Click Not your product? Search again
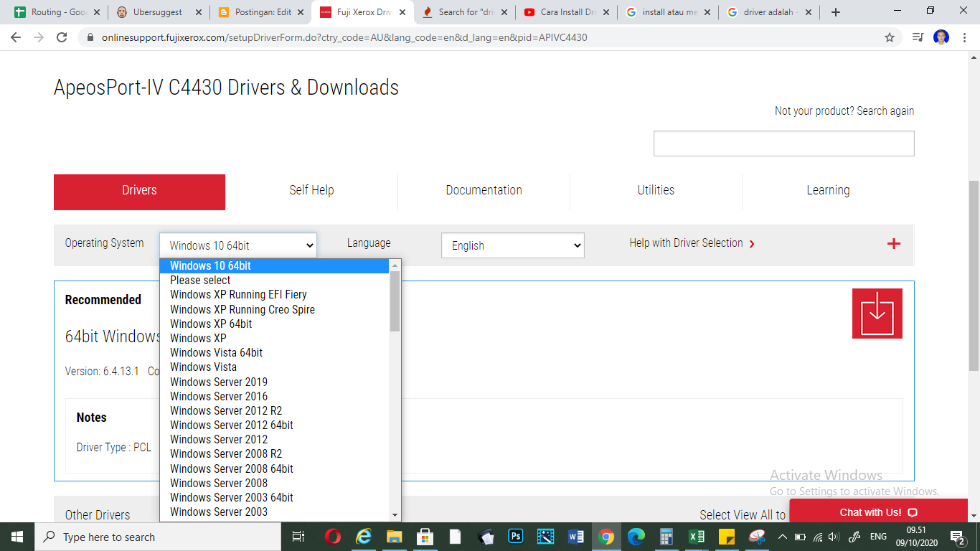Viewport: 980px width, 551px height. point(844,110)
